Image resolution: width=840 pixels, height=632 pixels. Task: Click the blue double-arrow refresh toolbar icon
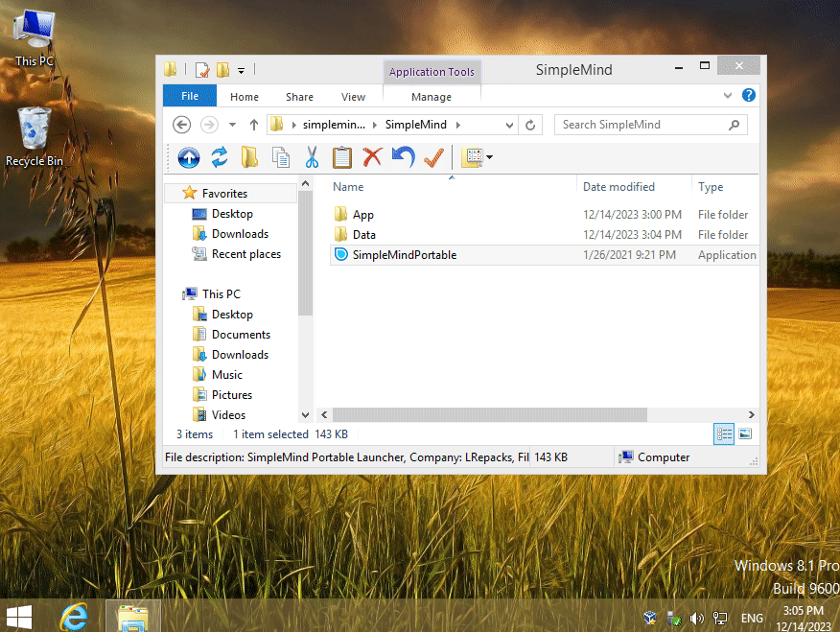(x=220, y=157)
